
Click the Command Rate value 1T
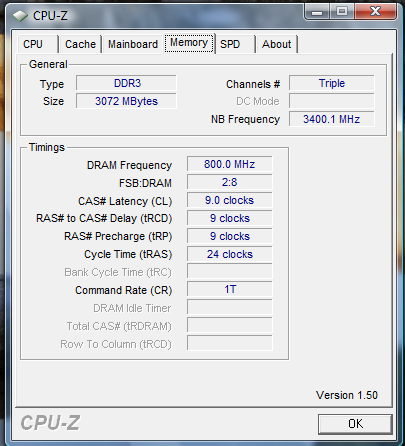[230, 289]
